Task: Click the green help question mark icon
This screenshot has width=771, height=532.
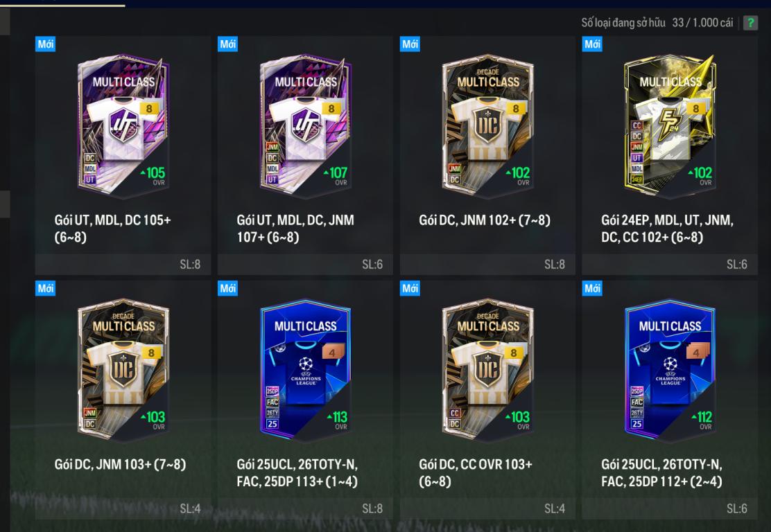Action: click(x=750, y=23)
